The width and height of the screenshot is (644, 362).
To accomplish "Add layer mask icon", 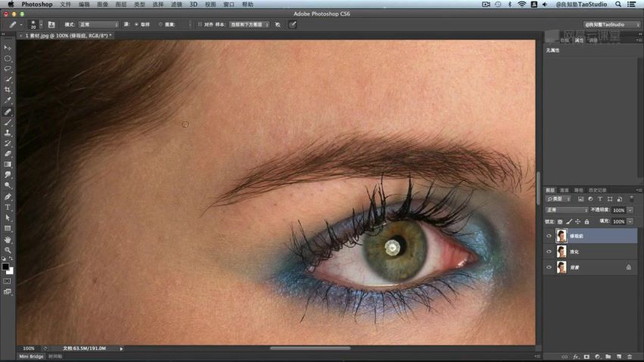I will (x=586, y=357).
